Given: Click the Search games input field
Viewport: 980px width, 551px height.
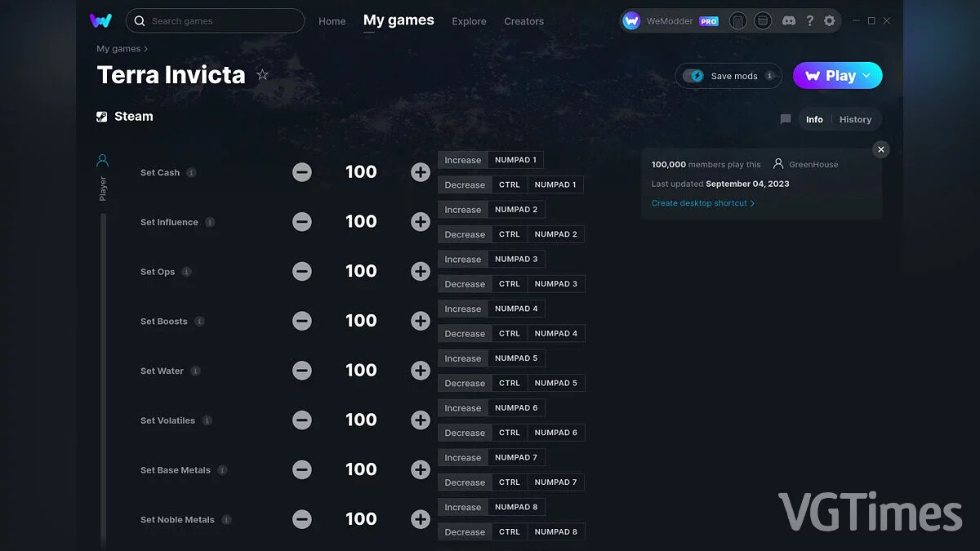Looking at the screenshot, I should (215, 20).
